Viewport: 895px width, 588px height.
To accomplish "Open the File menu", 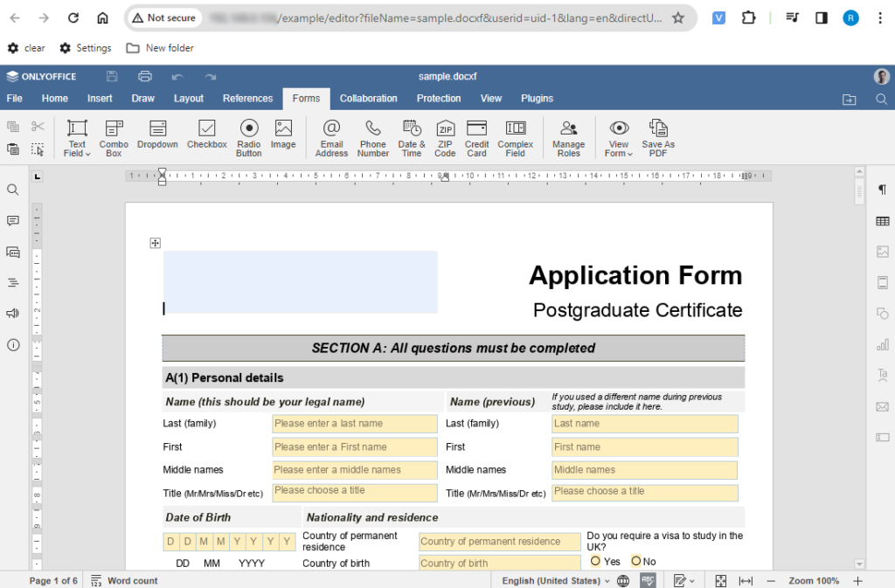I will pos(14,98).
